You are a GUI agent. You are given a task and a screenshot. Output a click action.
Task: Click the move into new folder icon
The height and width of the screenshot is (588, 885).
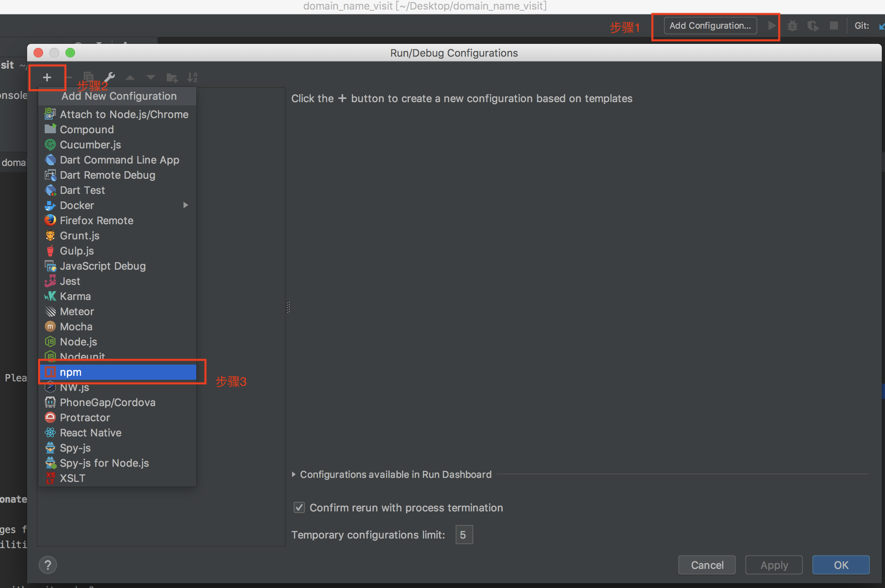click(172, 77)
